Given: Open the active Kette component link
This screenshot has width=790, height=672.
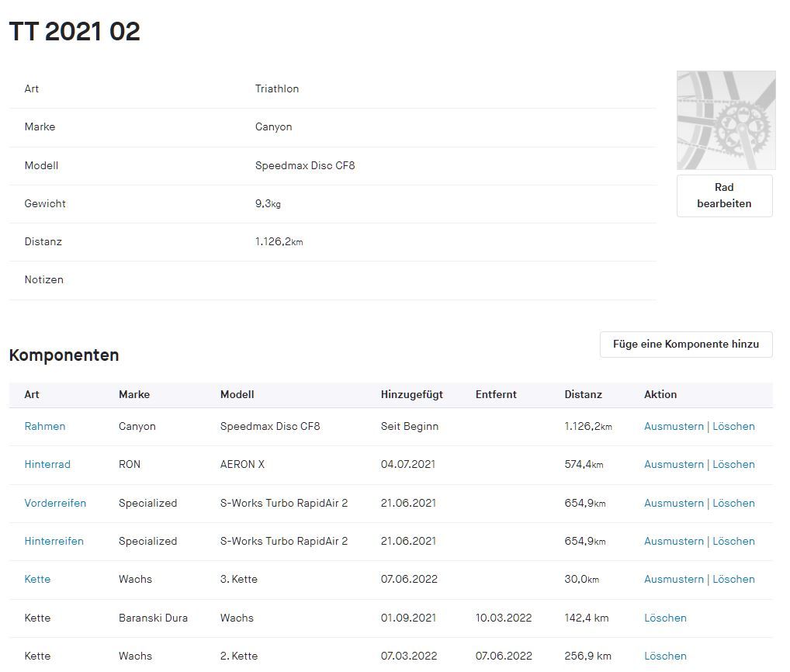Looking at the screenshot, I should click(37, 579).
